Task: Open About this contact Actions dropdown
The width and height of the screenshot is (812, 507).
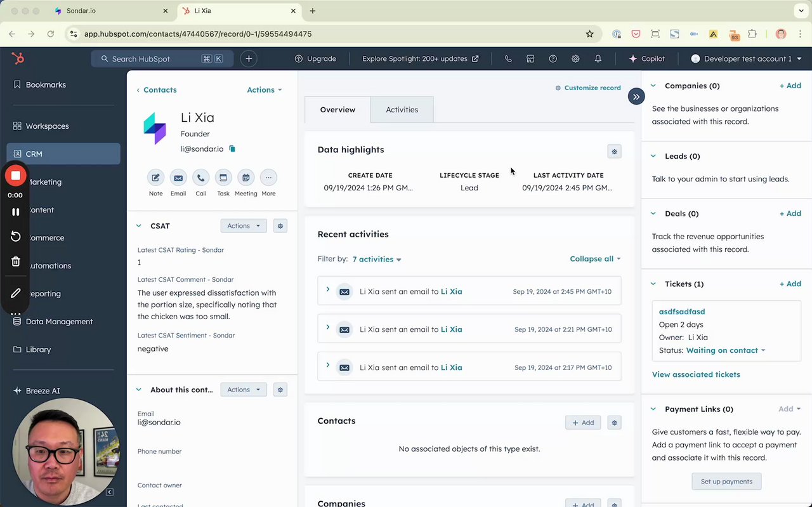Action: coord(244,390)
